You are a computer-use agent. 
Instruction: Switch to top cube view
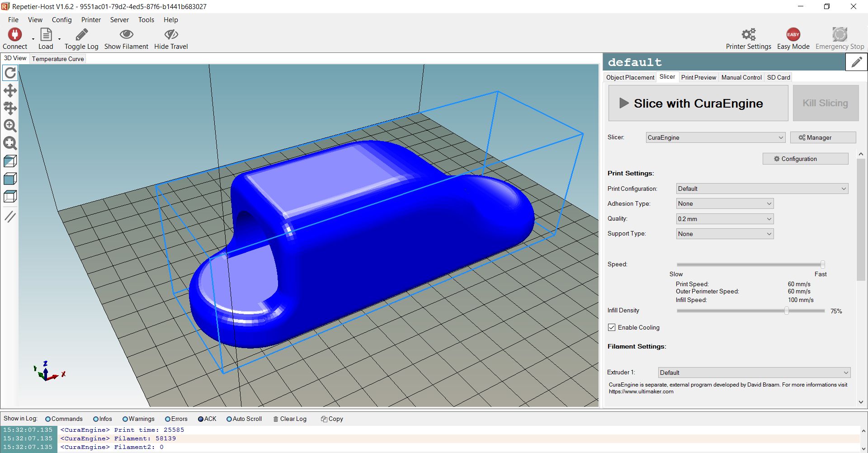click(10, 196)
